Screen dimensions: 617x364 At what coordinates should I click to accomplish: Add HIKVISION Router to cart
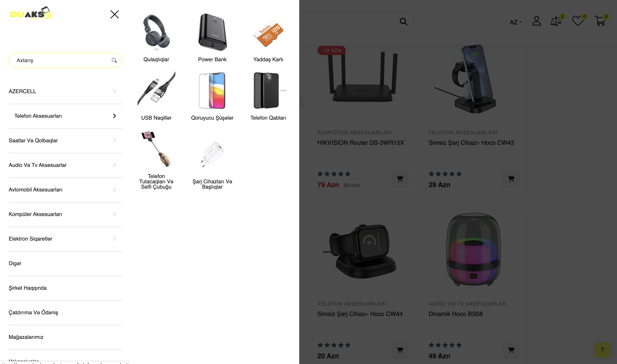400,179
